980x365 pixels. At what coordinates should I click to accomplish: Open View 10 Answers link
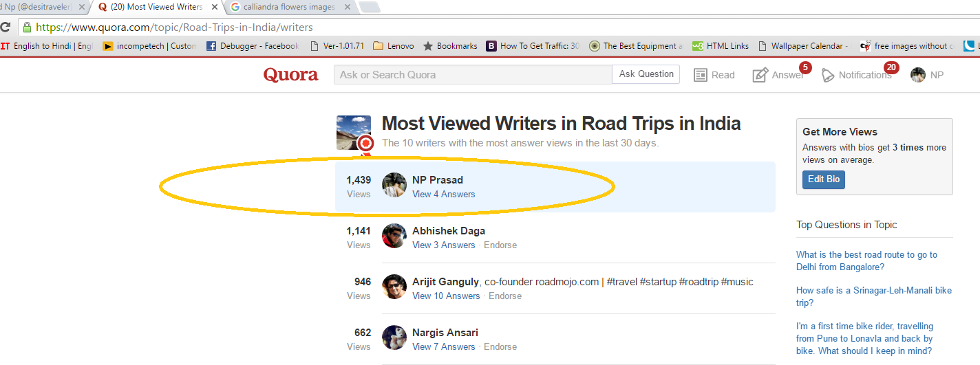(x=446, y=296)
